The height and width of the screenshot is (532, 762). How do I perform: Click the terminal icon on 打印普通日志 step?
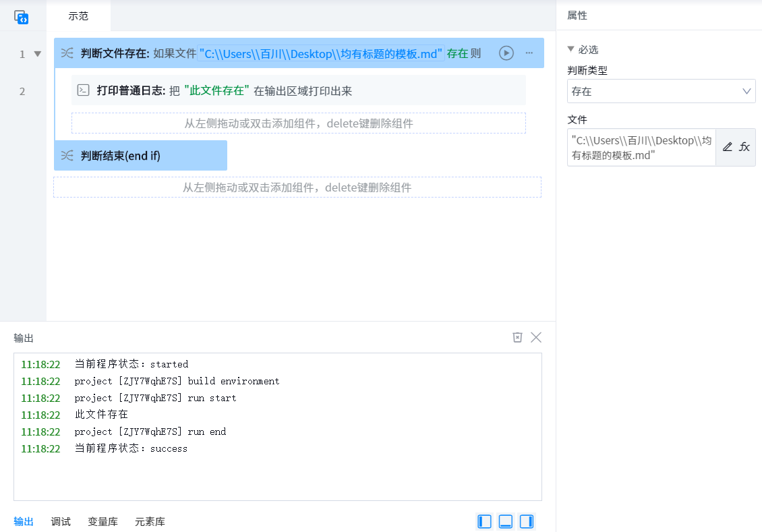[84, 90]
